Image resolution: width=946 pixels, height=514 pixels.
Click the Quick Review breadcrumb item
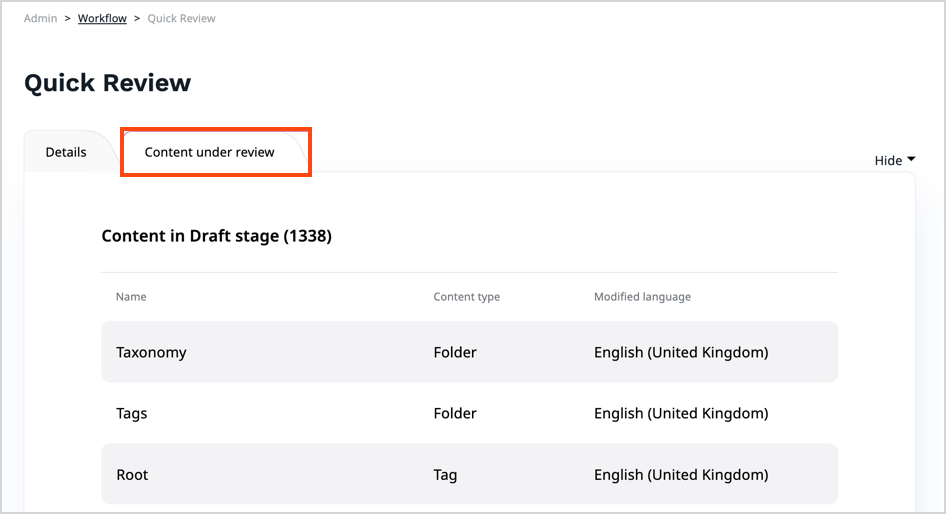click(181, 18)
